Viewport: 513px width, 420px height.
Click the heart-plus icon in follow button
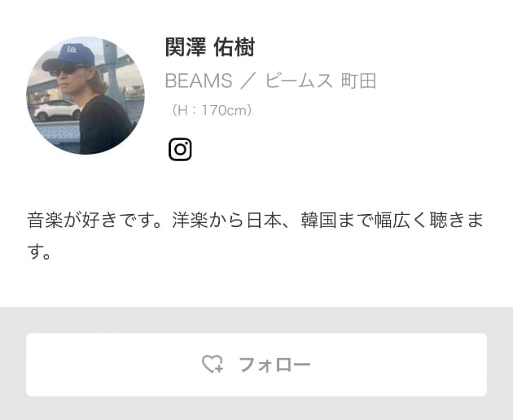pyautogui.click(x=213, y=364)
